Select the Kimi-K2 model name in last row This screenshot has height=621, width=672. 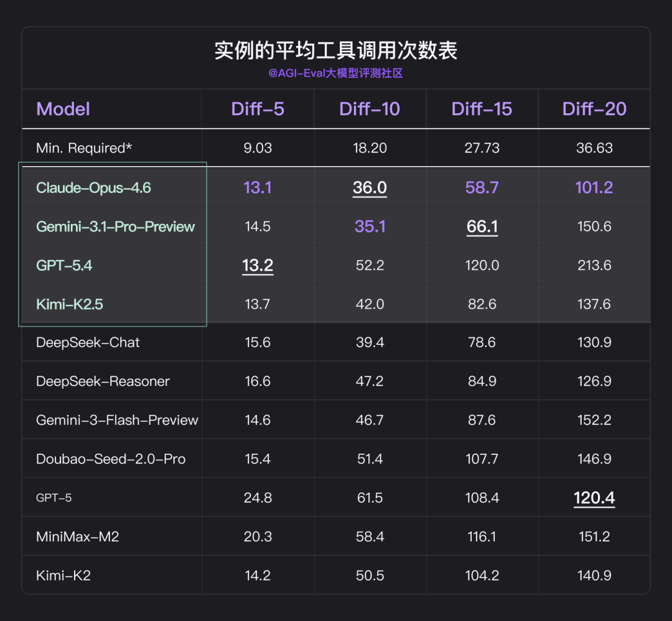63,576
